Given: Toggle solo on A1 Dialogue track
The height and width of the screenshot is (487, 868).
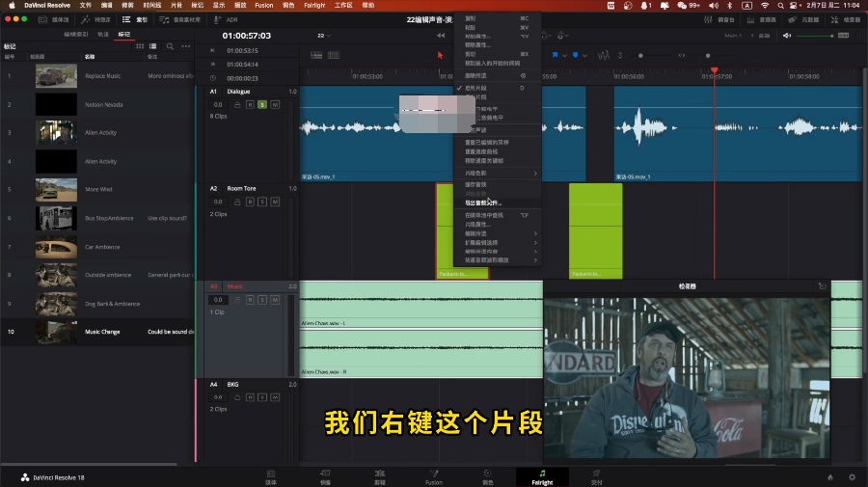Looking at the screenshot, I should (262, 104).
